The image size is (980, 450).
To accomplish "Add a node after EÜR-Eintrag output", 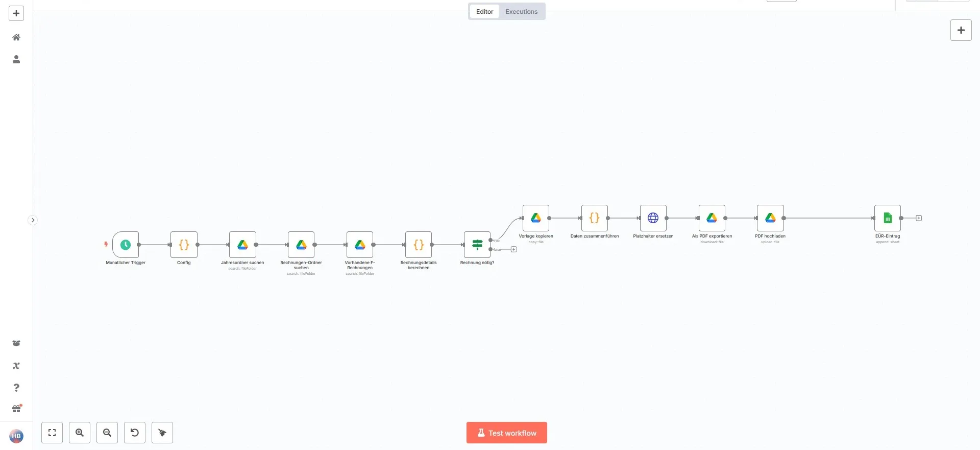I will [x=919, y=218].
